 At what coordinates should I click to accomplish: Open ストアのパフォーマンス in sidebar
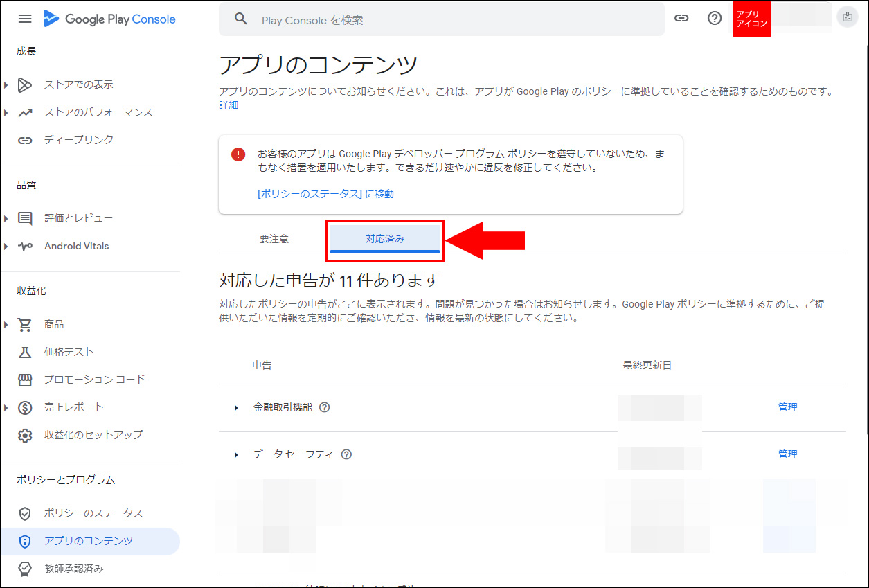(x=98, y=112)
